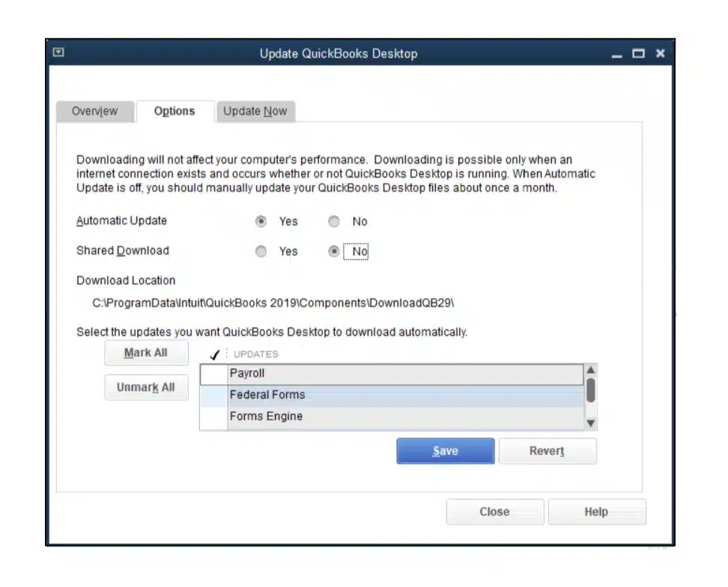
Task: Toggle the Payroll update checkmark
Action: [214, 374]
